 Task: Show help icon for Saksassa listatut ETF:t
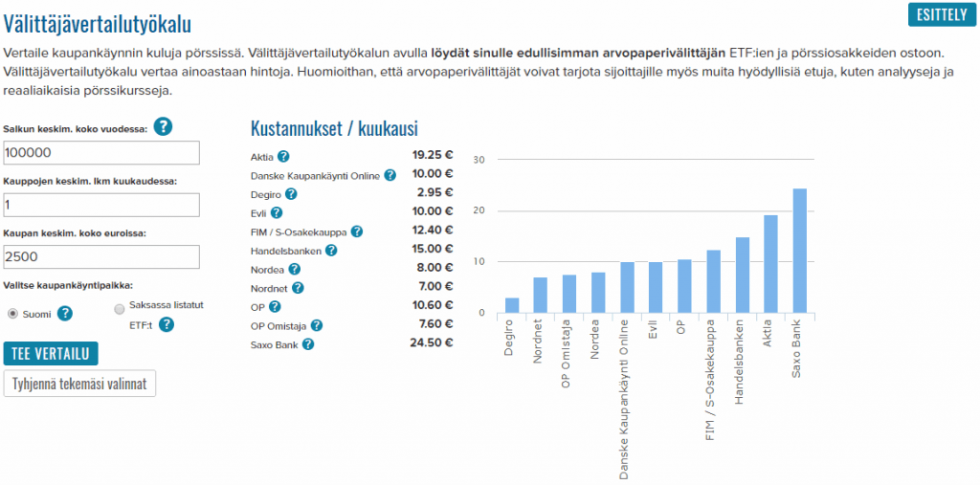tap(167, 324)
